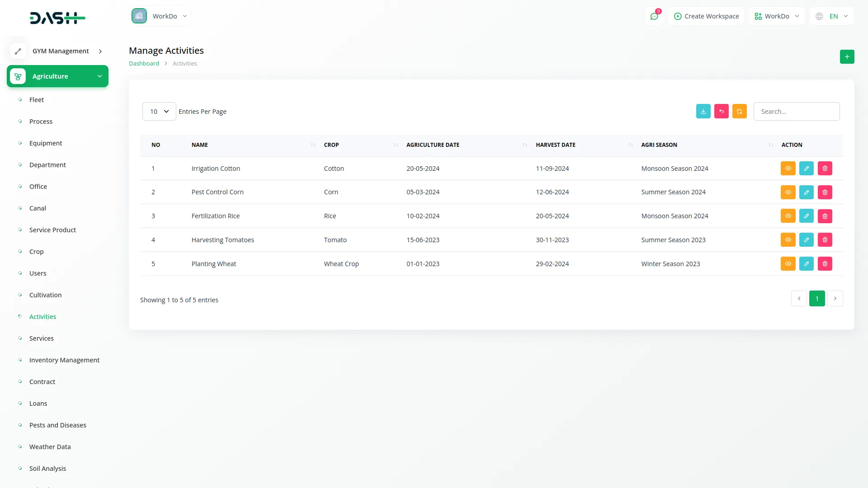868x488 pixels.
Task: Click the orange refresh icon near search
Action: click(739, 112)
